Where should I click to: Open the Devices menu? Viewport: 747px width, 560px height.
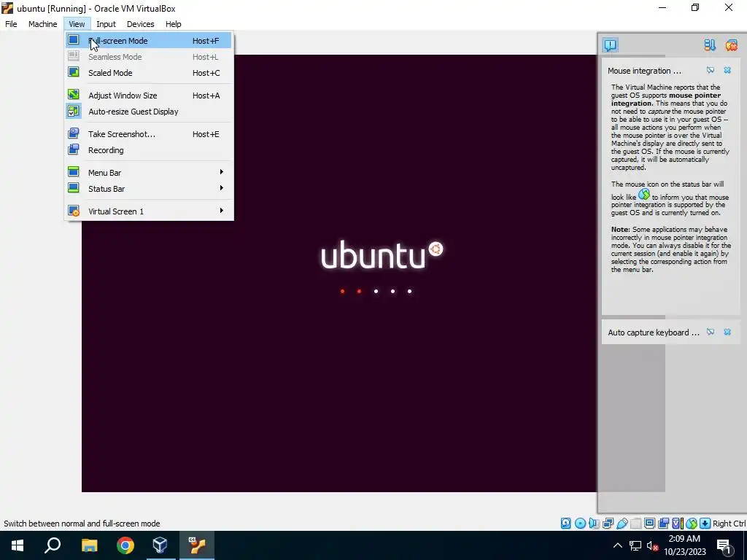pos(141,24)
